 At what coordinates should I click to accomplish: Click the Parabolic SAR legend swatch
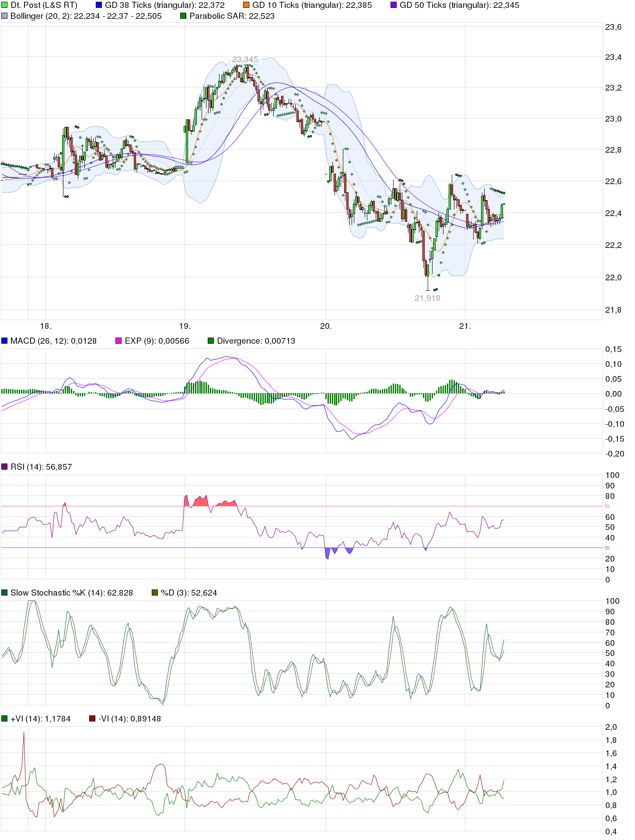tap(183, 16)
